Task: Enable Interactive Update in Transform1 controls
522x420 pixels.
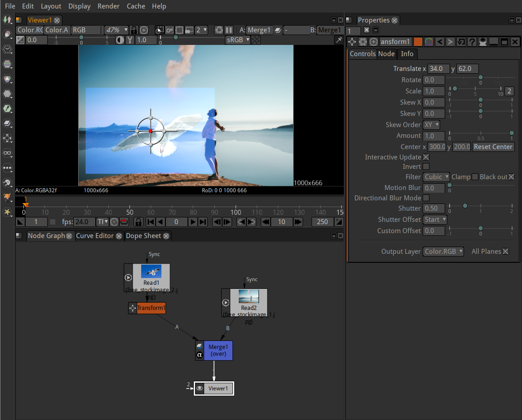Action: tap(425, 157)
